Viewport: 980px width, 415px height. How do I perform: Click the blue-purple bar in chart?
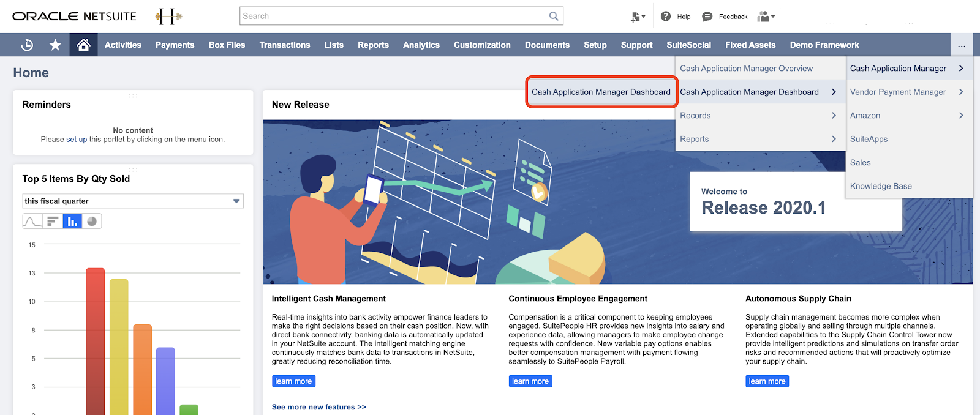(165, 381)
